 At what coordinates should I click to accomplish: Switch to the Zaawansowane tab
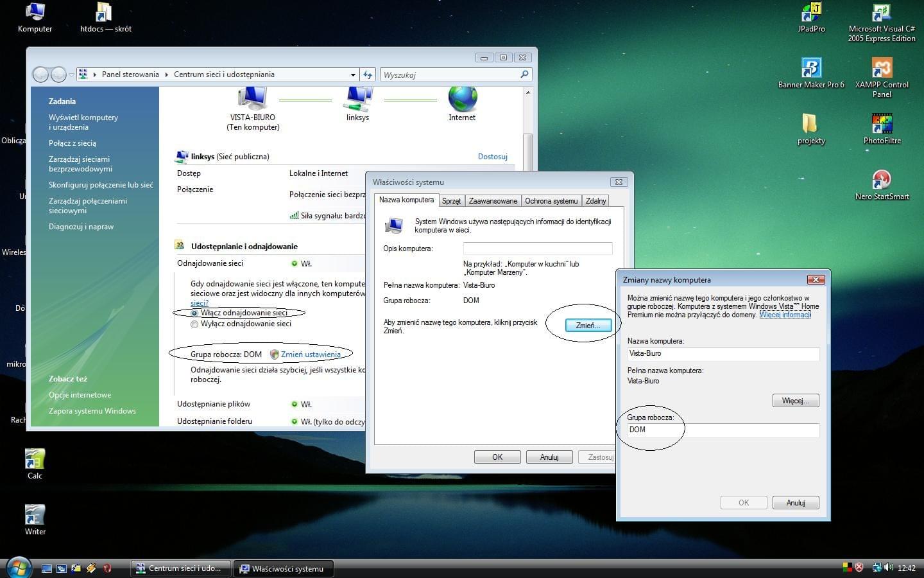click(493, 201)
